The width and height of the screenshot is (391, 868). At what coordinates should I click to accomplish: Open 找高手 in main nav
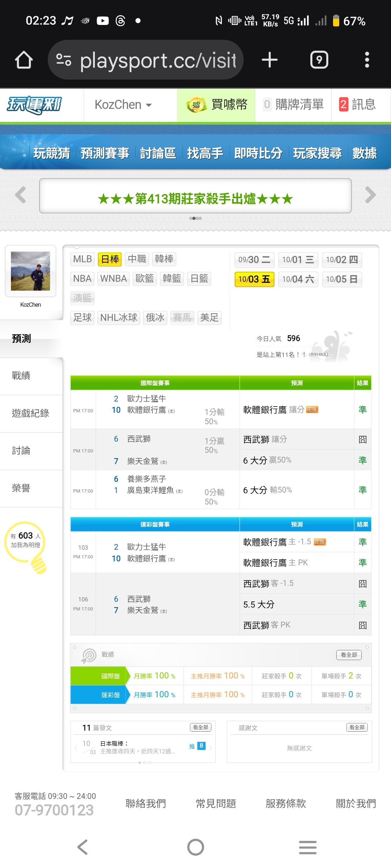(x=205, y=153)
